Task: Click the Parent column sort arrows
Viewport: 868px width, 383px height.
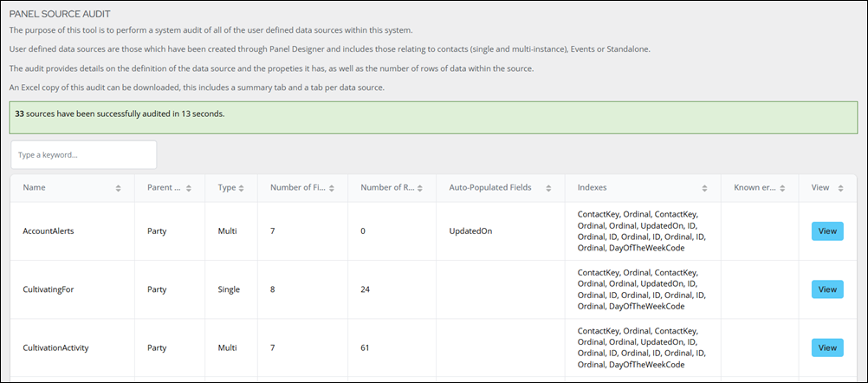Action: (188, 188)
